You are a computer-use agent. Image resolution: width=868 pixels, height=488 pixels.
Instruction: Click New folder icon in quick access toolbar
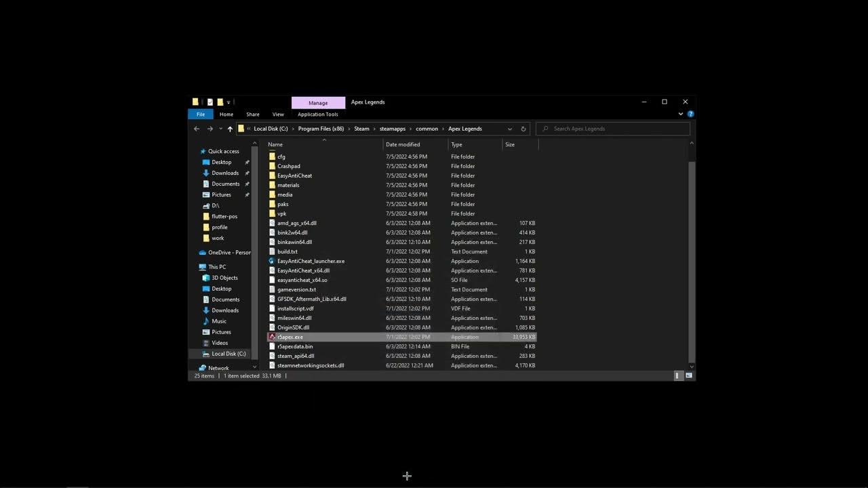click(220, 102)
